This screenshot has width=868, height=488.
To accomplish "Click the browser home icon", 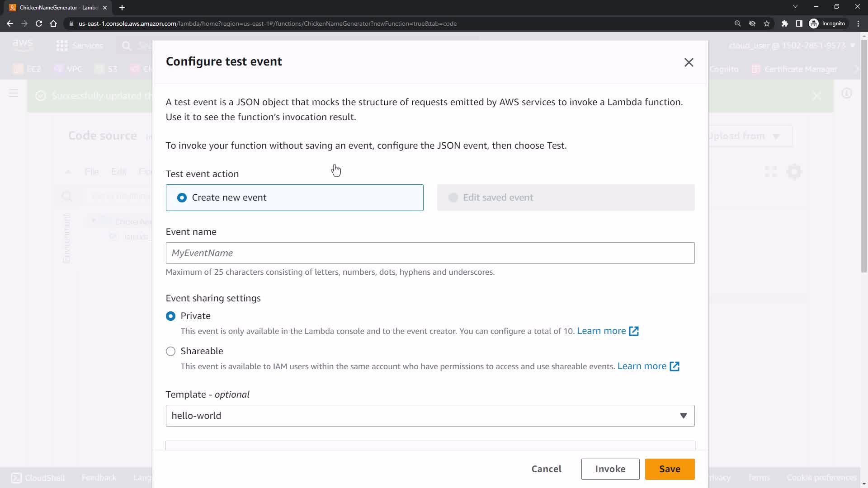I will 53,23.
